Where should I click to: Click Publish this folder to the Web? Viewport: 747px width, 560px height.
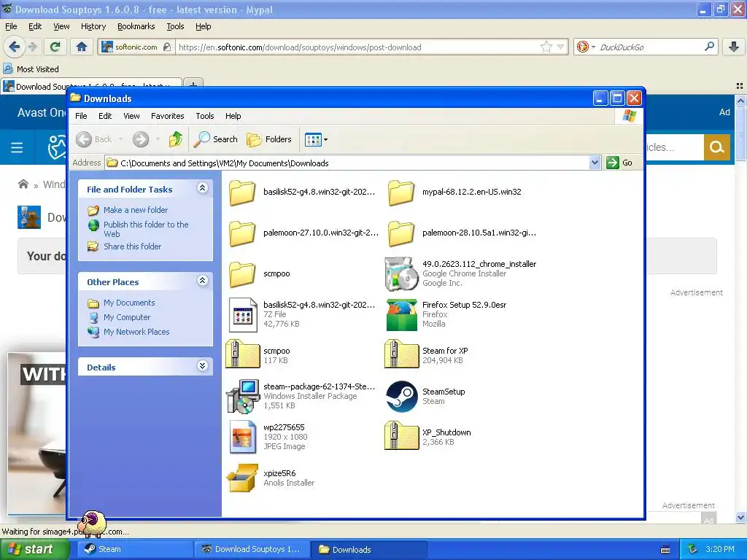click(146, 229)
